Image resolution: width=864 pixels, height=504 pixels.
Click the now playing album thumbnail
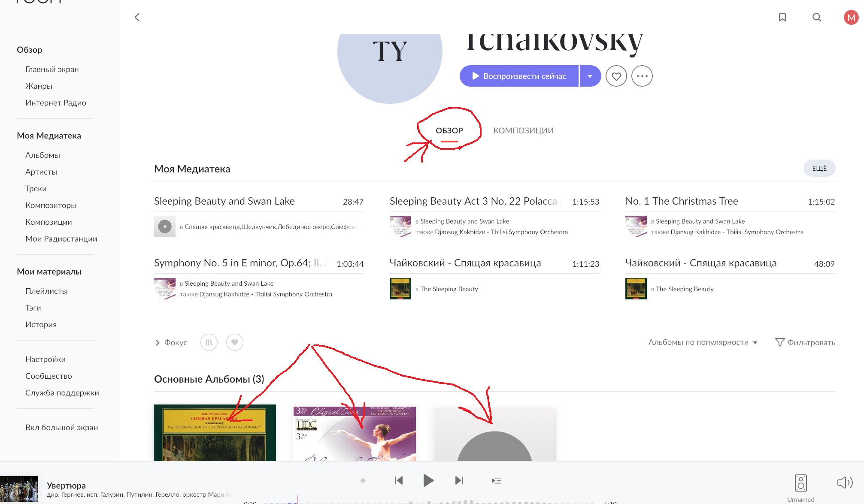pyautogui.click(x=19, y=489)
